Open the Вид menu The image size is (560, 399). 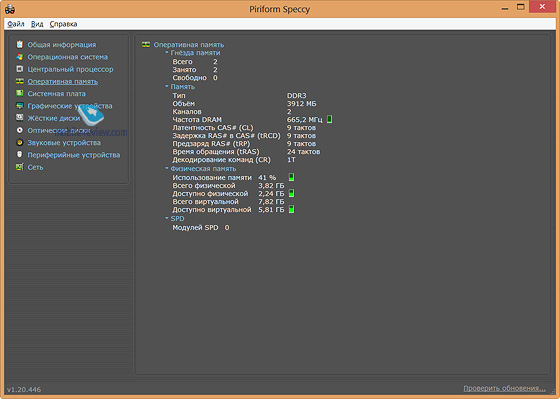pos(37,24)
